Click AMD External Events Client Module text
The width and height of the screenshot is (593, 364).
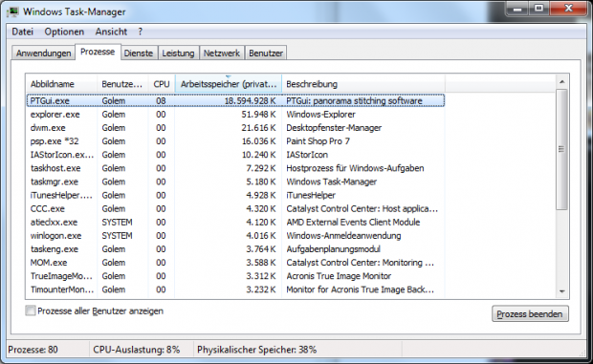click(x=353, y=222)
